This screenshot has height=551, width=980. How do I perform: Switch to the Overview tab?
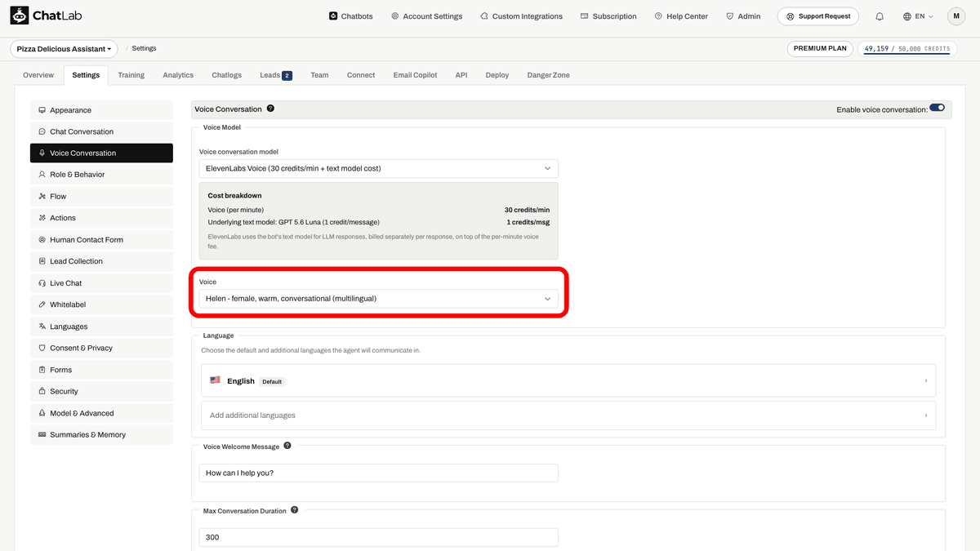pos(38,75)
